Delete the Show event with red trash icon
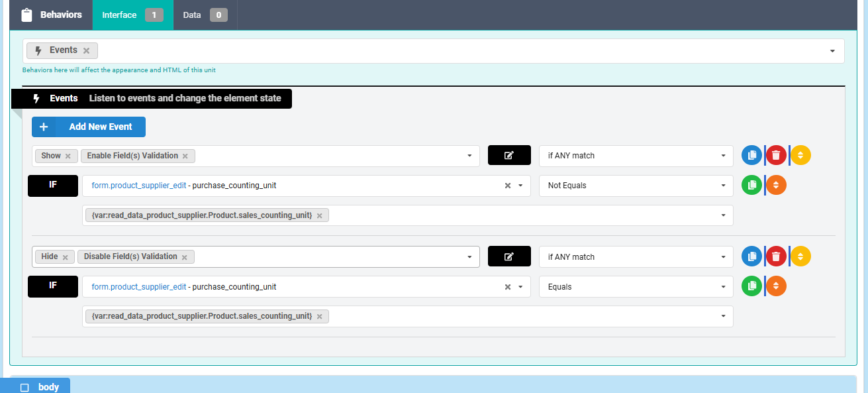Screen dimensions: 868x393 776,156
